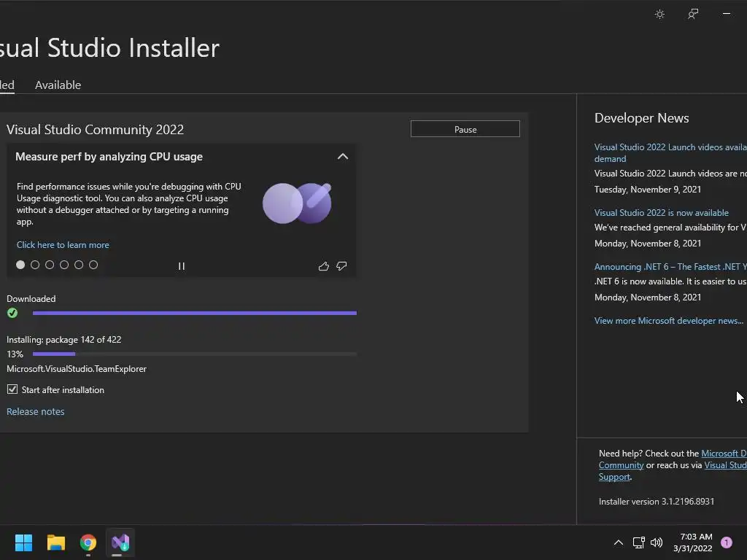Click the green downloaded checkmark icon
Screen dimensions: 747x560
12,313
